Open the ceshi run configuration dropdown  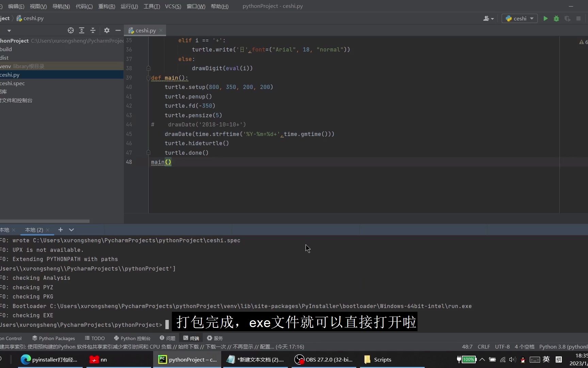pyautogui.click(x=520, y=18)
